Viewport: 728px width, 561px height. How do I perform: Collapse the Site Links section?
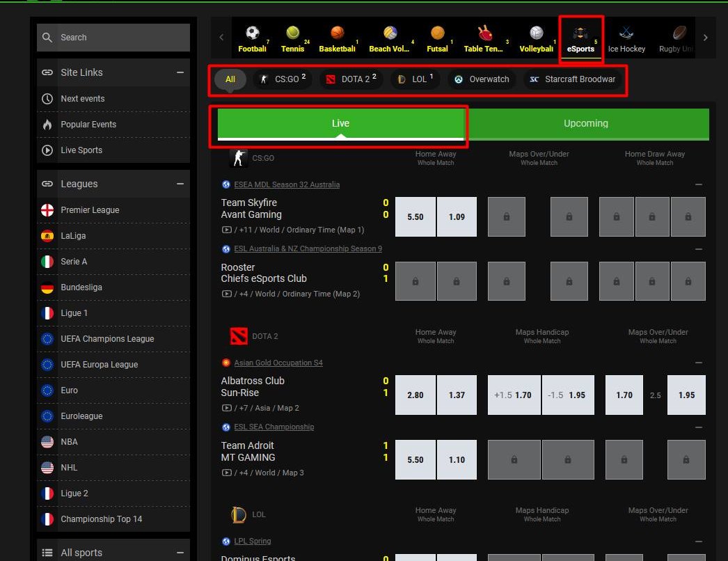point(180,72)
